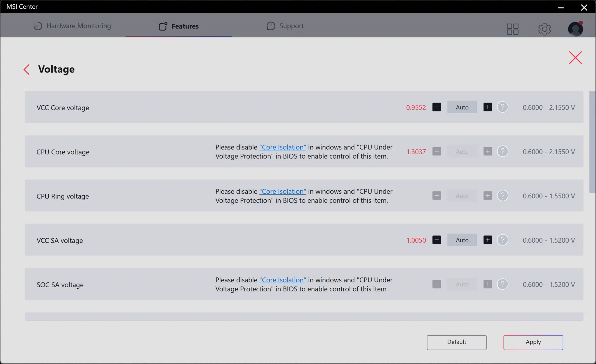Show help for VCC Core voltage
This screenshot has height=364, width=596.
pos(503,107)
